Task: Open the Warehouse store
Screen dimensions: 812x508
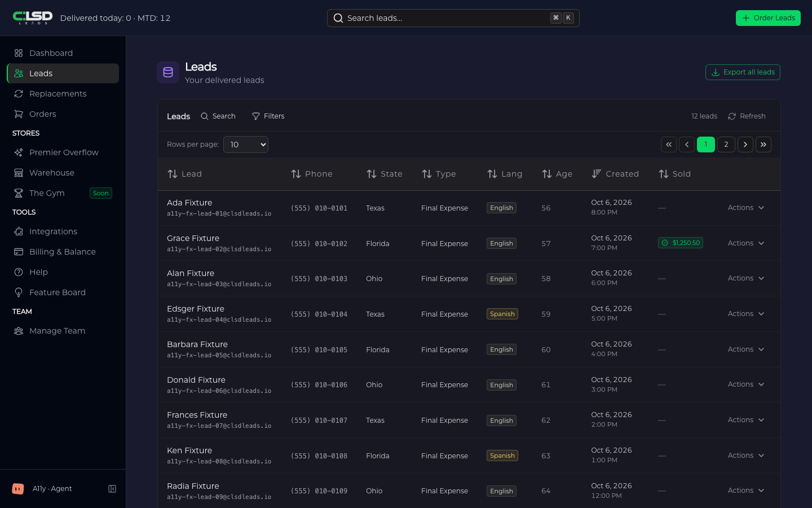Action: (x=63, y=173)
